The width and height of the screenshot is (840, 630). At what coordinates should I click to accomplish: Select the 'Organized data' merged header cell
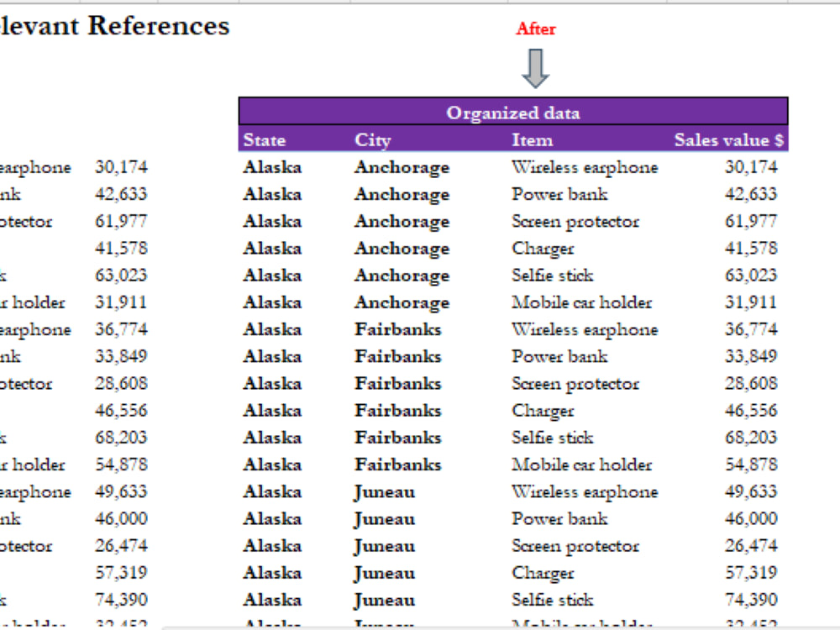tap(513, 112)
